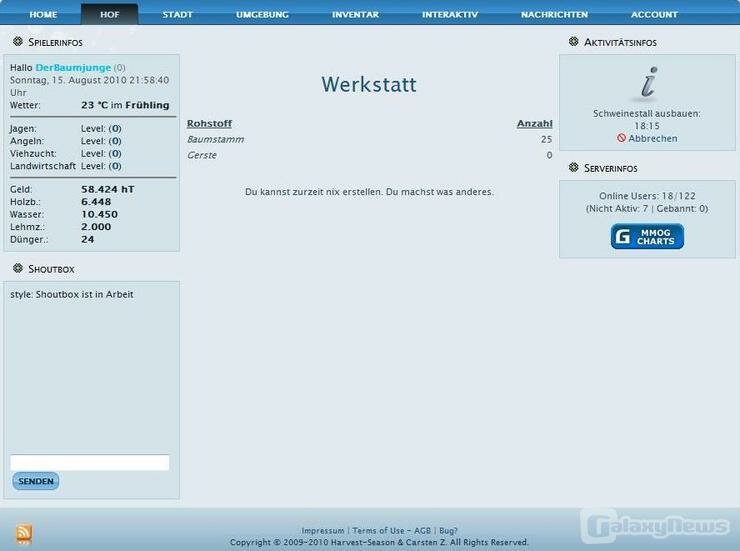Click the Aktivitätsinfos panel gear icon
Viewport: 740px width, 551px height.
(x=573, y=42)
